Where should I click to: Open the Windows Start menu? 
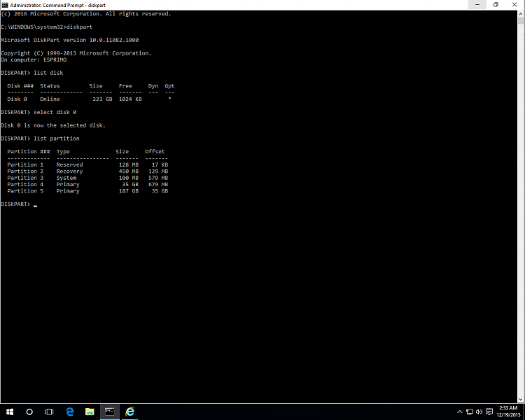(x=9, y=412)
